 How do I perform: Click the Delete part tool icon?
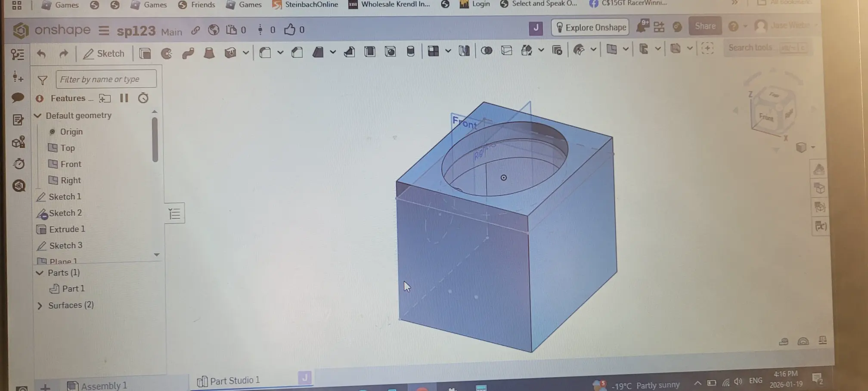coord(557,50)
